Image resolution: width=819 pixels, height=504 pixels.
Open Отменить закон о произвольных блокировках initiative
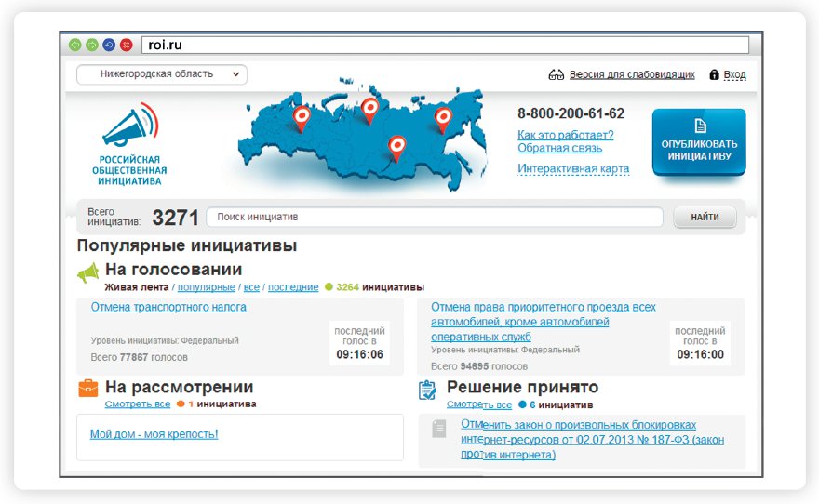point(592,439)
